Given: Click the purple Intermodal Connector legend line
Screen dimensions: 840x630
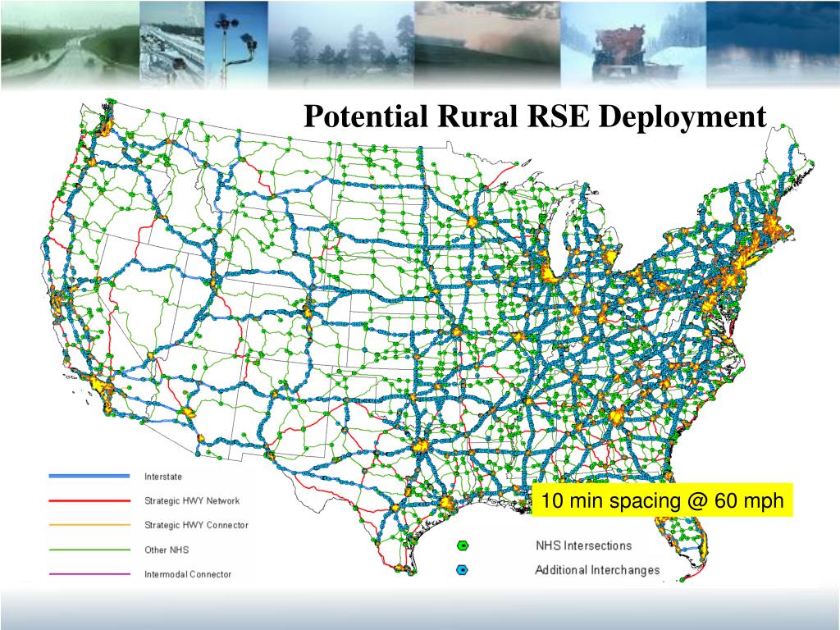Looking at the screenshot, I should 89,573.
